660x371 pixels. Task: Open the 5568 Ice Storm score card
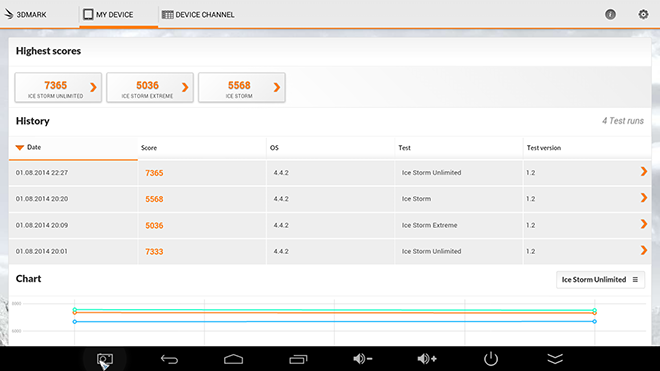point(242,88)
